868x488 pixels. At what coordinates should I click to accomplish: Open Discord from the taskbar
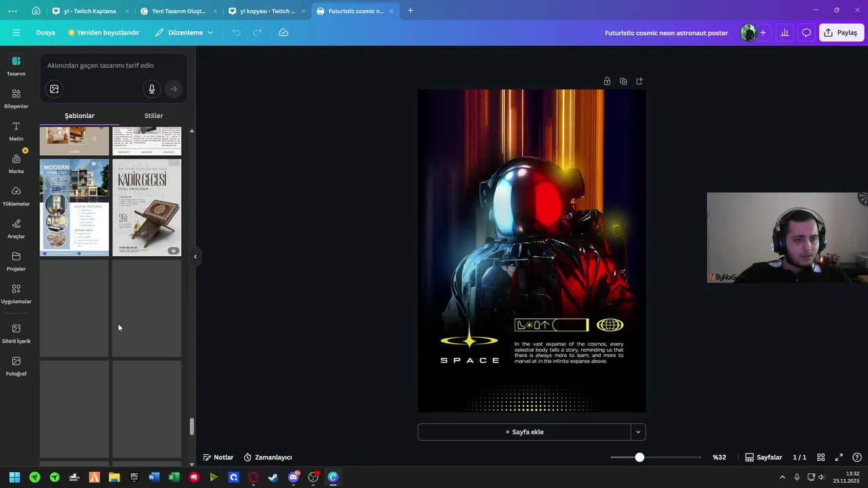(x=294, y=477)
